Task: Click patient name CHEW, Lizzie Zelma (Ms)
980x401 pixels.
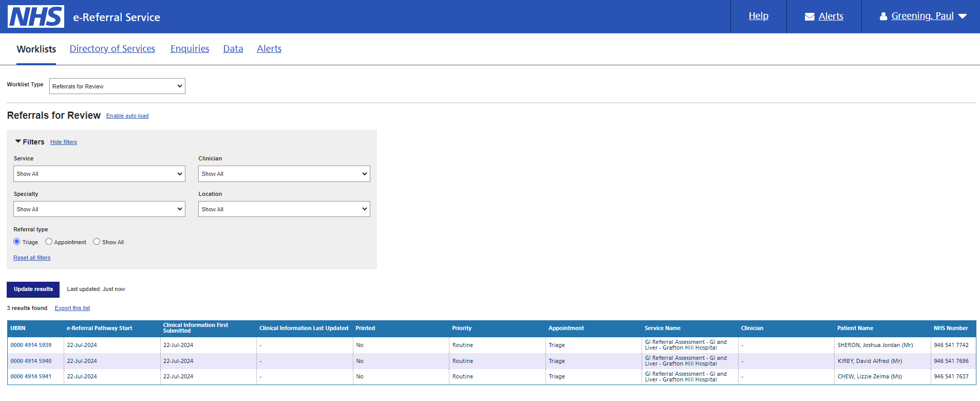Action: (x=870, y=376)
